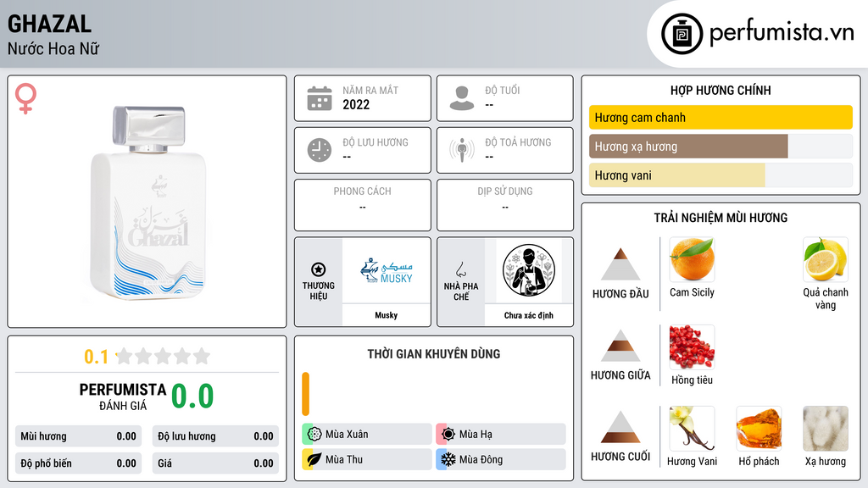Viewport: 868px width, 488px height.
Task: Click the Hương đầu pyramid icon
Action: (620, 264)
